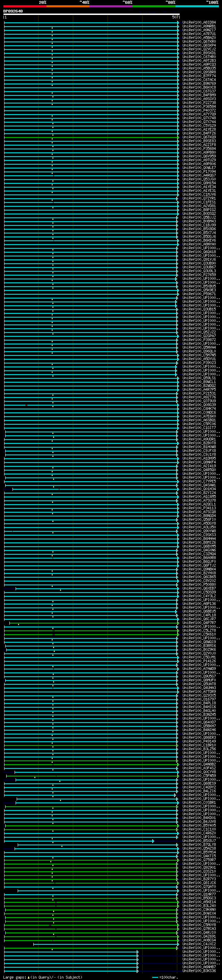Viewport: 222px width, 980px height.
Task: Click label UniRef100_P34113
Action: pyautogui.click(x=199, y=508)
